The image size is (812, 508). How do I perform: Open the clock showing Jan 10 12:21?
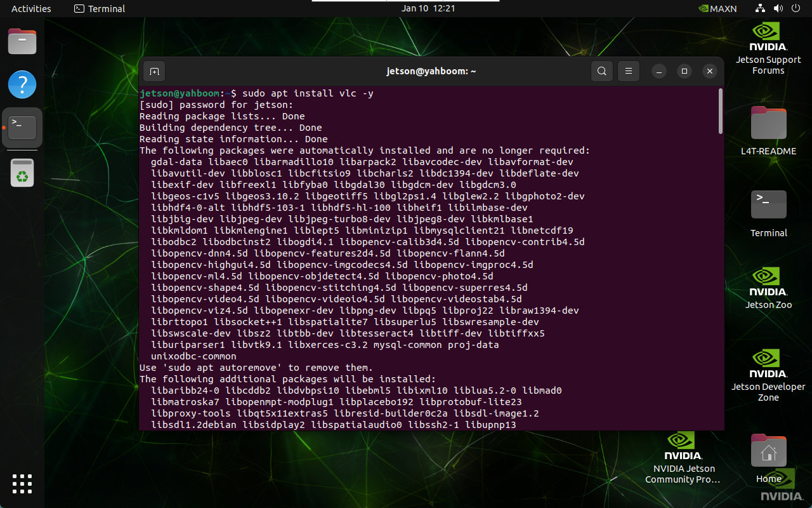(429, 9)
